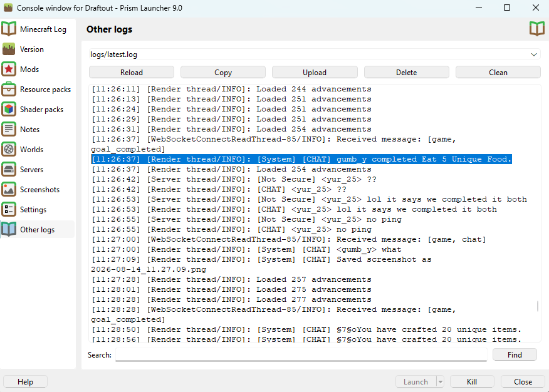The height and width of the screenshot is (392, 549).
Task: Click log line 'Loaded 277 advancements'
Action: point(231,299)
